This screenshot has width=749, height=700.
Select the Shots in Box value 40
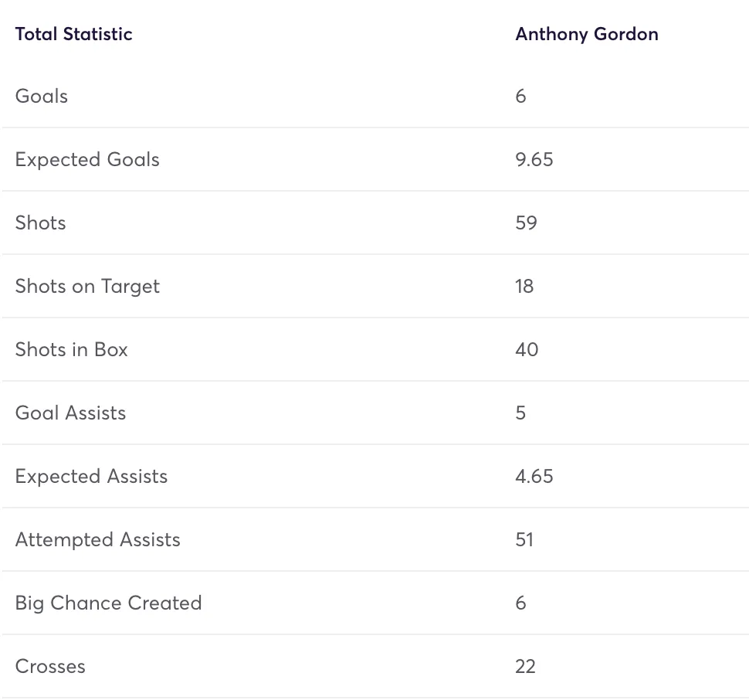pos(527,350)
